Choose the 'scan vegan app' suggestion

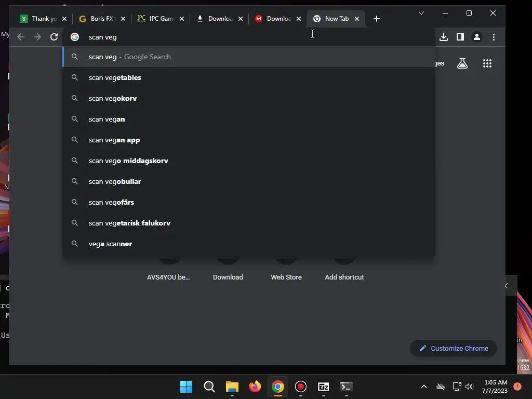[249, 140]
